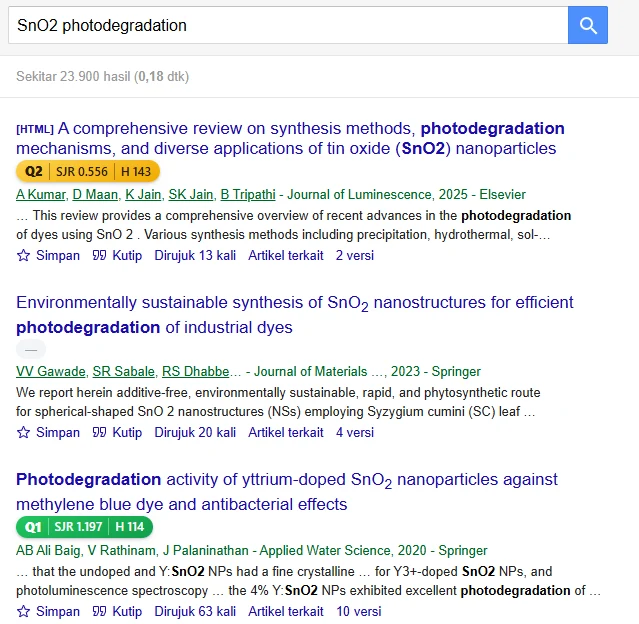Click the blue magnifier search button
Image resolution: width=639 pixels, height=624 pixels.
pyautogui.click(x=588, y=25)
